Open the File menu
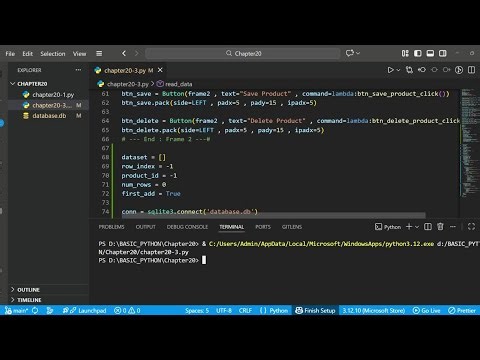Viewport: 480px width, 360px height. pos(10,54)
